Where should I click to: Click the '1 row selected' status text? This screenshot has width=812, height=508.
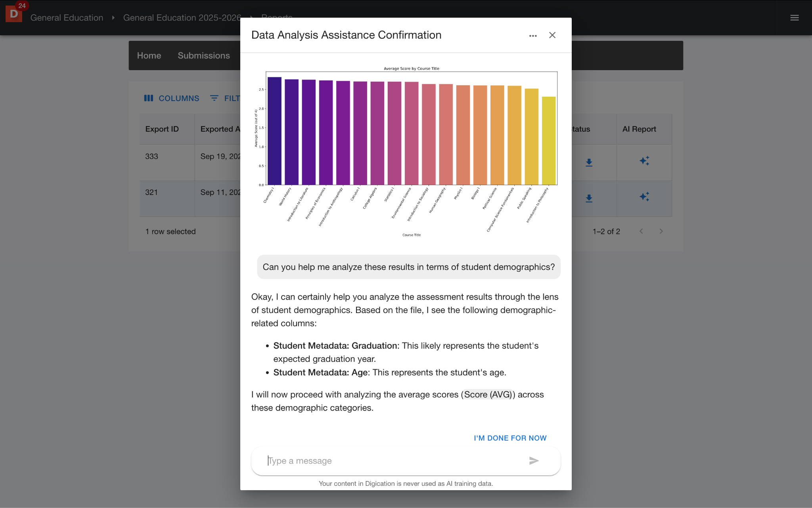pos(170,231)
